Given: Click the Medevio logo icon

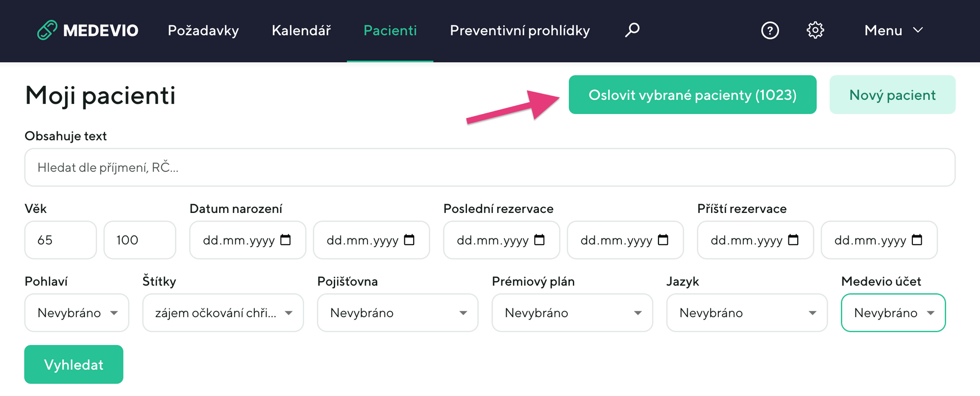Looking at the screenshot, I should point(47,30).
